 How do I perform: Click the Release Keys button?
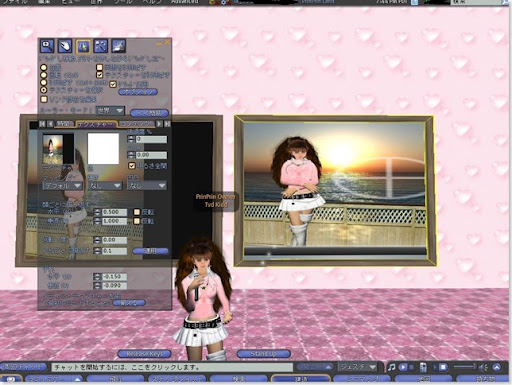click(x=144, y=354)
